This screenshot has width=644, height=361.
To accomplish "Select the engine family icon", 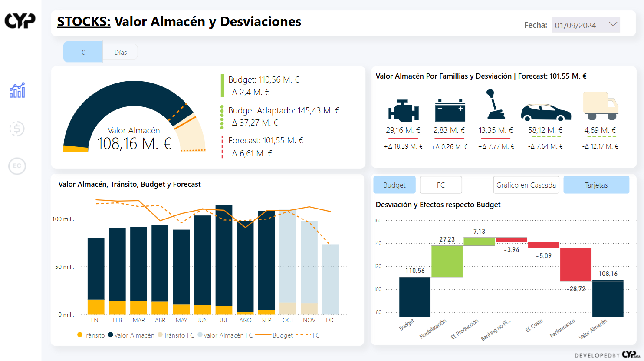I will click(x=403, y=111).
